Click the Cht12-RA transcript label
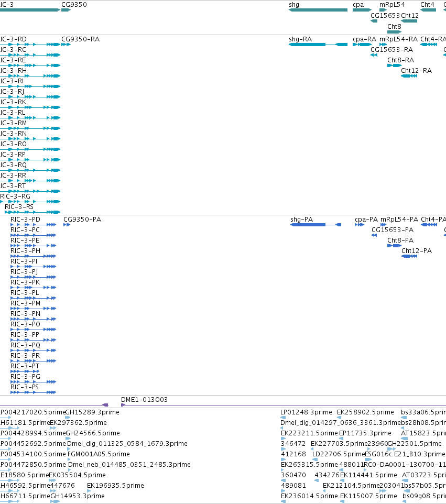Viewport: 446px width, 504px height. [417, 70]
